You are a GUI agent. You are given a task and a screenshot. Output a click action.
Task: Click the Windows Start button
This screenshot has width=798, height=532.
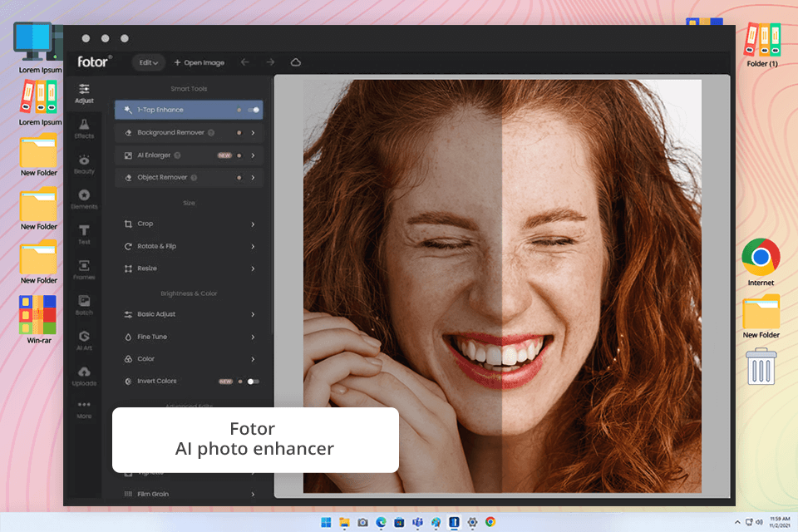[326, 522]
